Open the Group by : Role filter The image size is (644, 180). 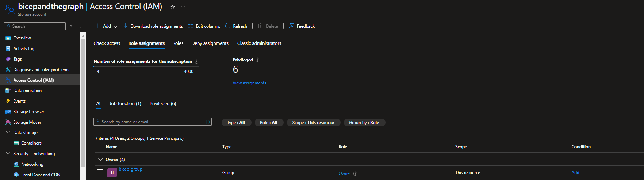(x=364, y=123)
